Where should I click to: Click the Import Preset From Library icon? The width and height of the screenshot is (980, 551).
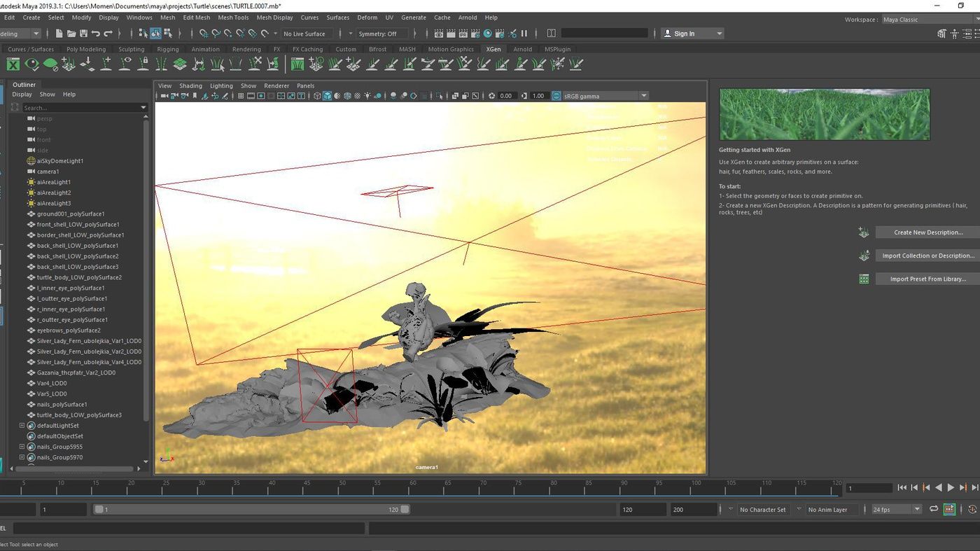tap(864, 279)
